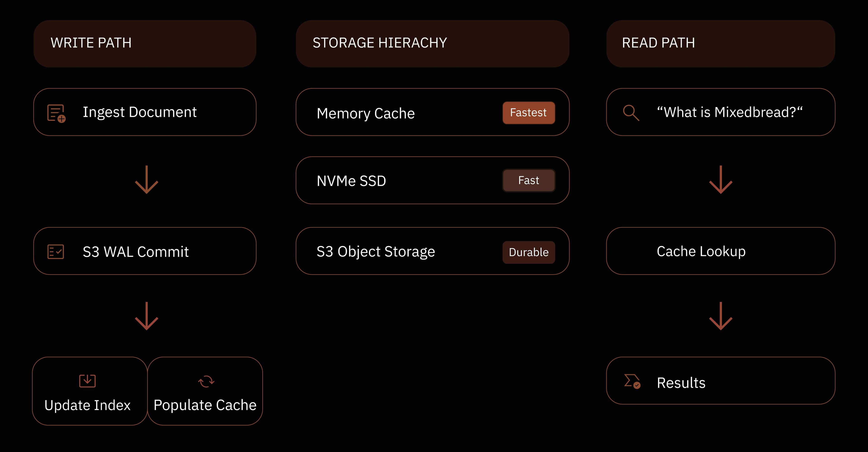Click the arrow below Ingest Document

coord(146,180)
